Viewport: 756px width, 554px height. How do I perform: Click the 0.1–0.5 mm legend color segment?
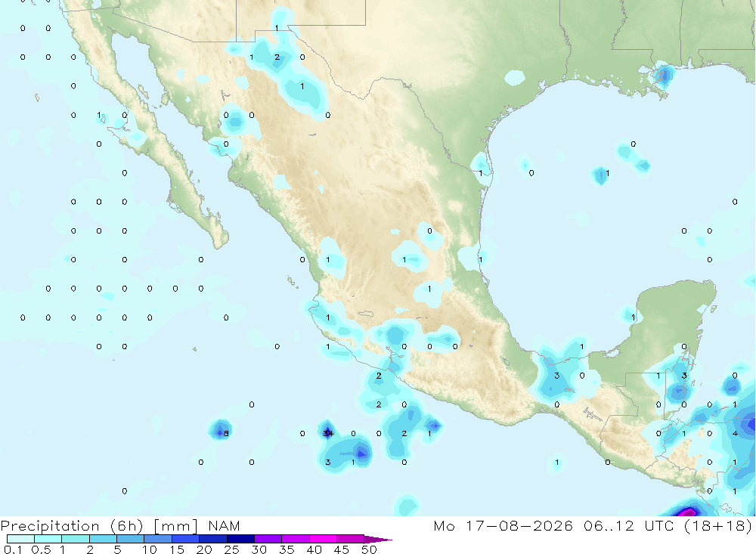click(x=20, y=539)
